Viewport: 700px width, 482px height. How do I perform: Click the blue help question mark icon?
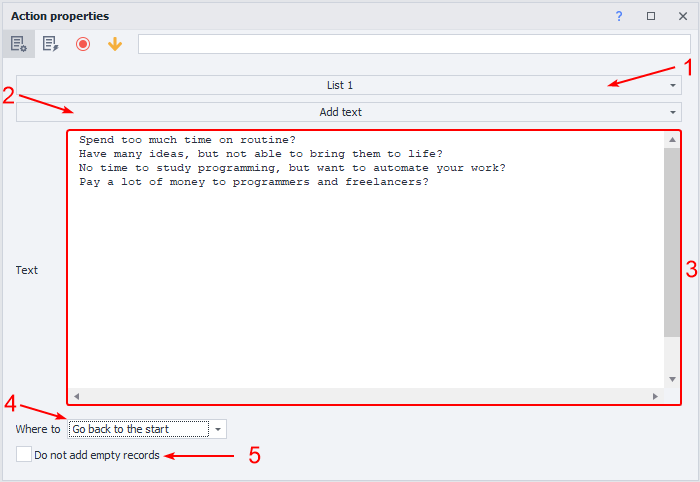[x=619, y=16]
